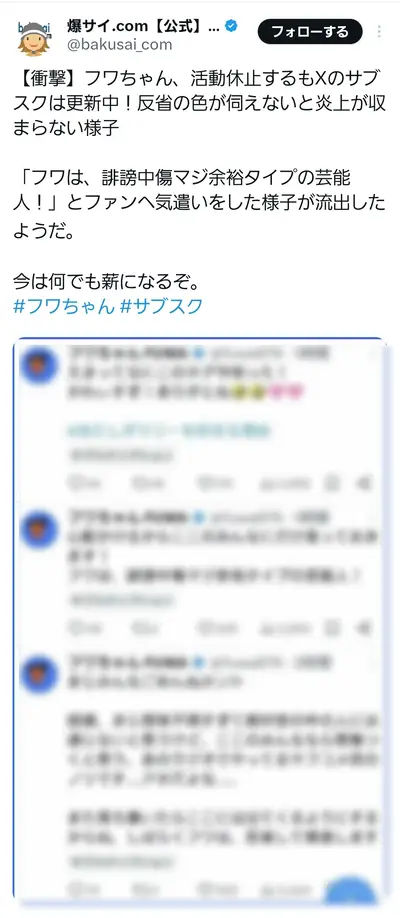400x918 pixels.
Task: Open the @bakusai_com handle
Action: click(119, 44)
